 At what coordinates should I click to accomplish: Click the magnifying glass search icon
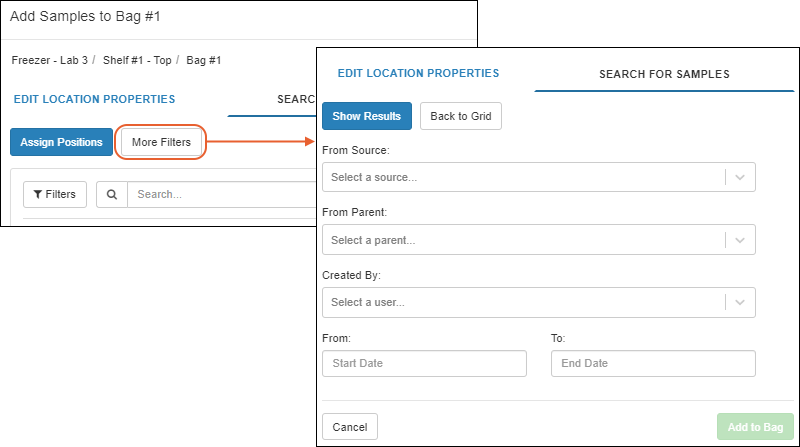(112, 194)
